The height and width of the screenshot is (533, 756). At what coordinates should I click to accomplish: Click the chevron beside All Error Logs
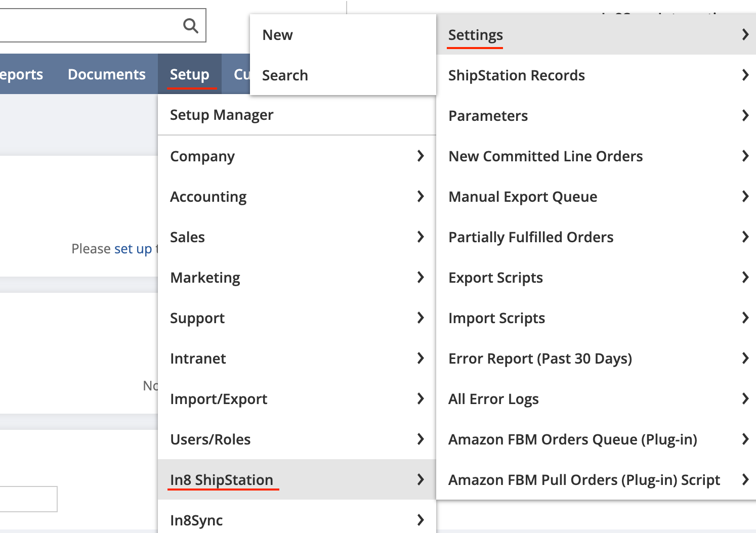tap(745, 398)
